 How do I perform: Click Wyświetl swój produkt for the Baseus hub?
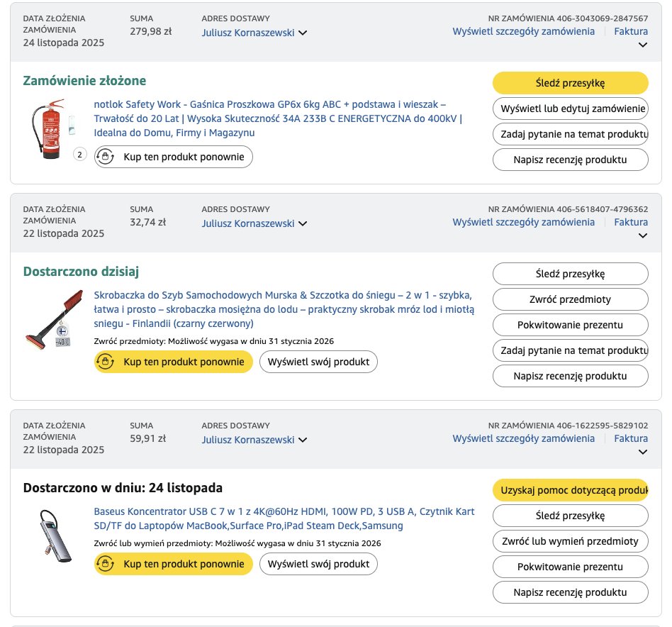click(318, 564)
